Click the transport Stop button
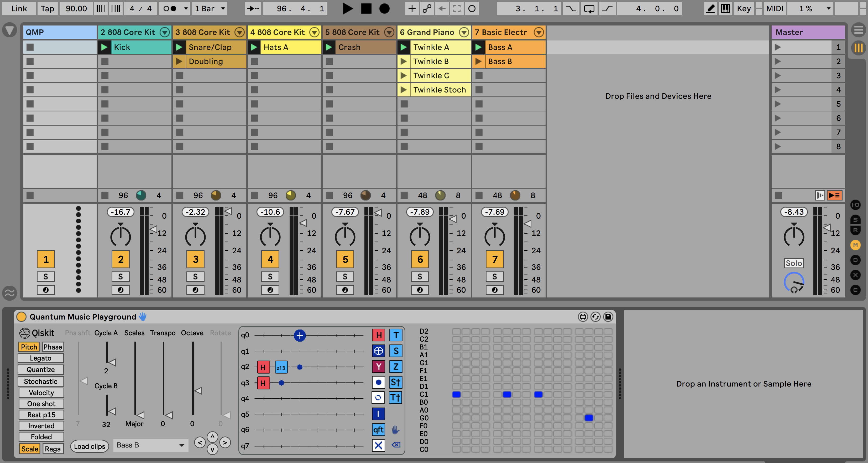Image resolution: width=868 pixels, height=463 pixels. click(366, 9)
